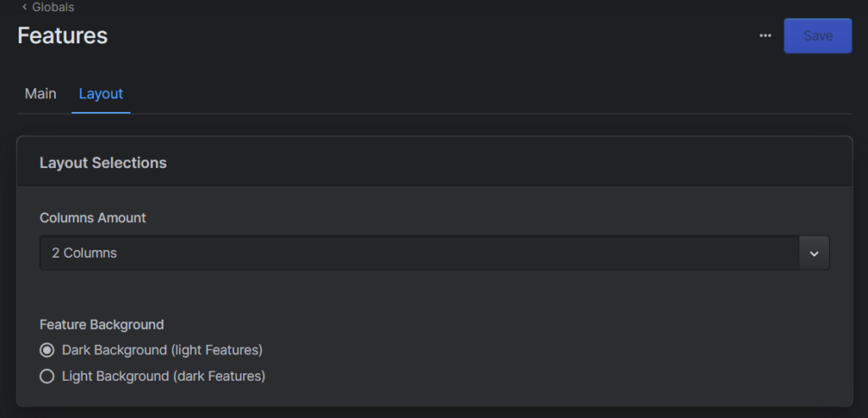Click 'Dark Background (light Features)' label text
This screenshot has height=418, width=868.
162,350
